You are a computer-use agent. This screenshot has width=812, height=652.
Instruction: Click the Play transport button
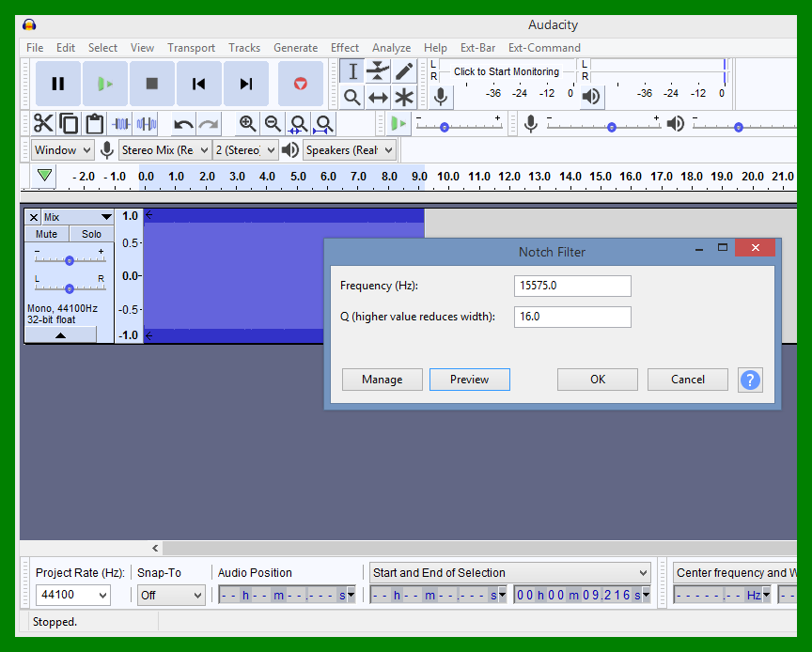click(105, 84)
